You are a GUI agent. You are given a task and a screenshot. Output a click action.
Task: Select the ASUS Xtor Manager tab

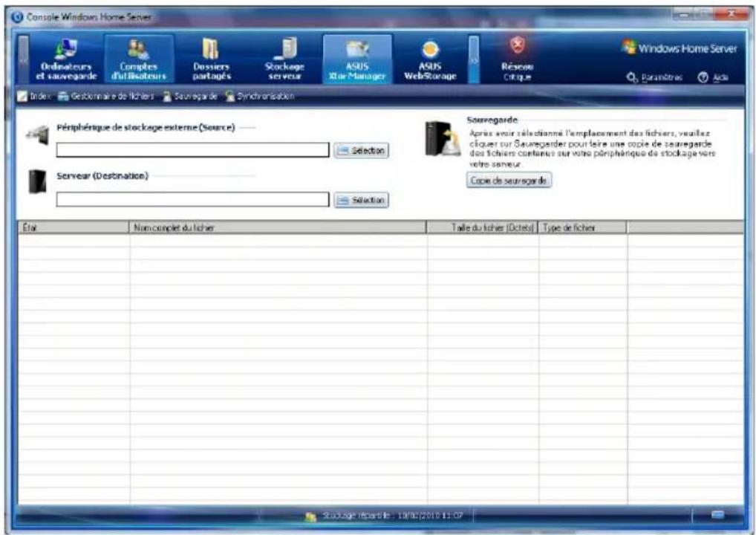tap(357, 59)
